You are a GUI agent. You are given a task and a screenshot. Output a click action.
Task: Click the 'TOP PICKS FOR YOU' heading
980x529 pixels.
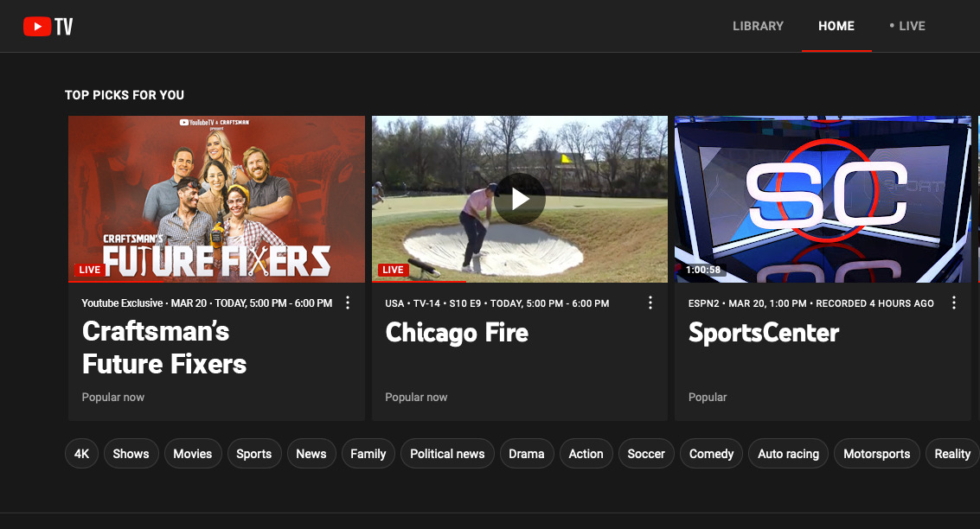(125, 95)
